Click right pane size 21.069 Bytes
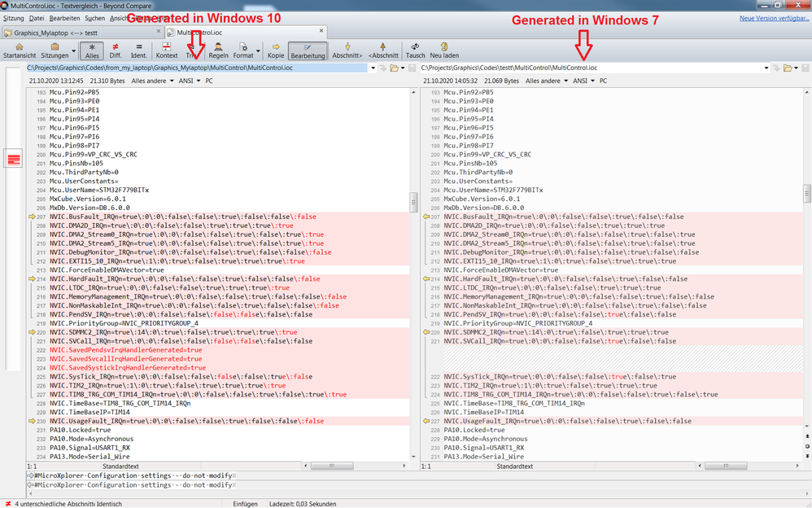This screenshot has height=508, width=812. [x=501, y=81]
